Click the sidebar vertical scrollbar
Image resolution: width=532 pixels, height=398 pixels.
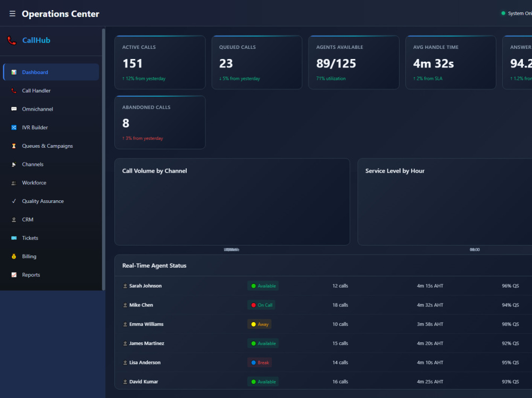click(104, 159)
